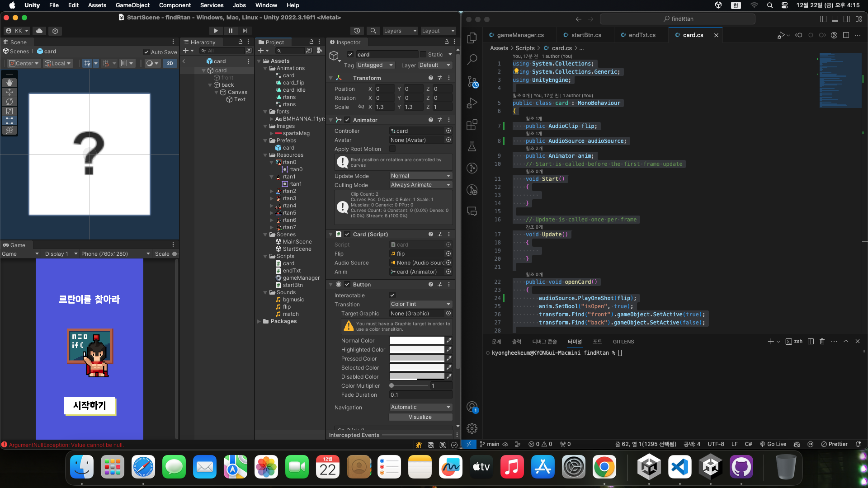Click Go Live in status bar
The height and width of the screenshot is (488, 868).
(x=773, y=444)
